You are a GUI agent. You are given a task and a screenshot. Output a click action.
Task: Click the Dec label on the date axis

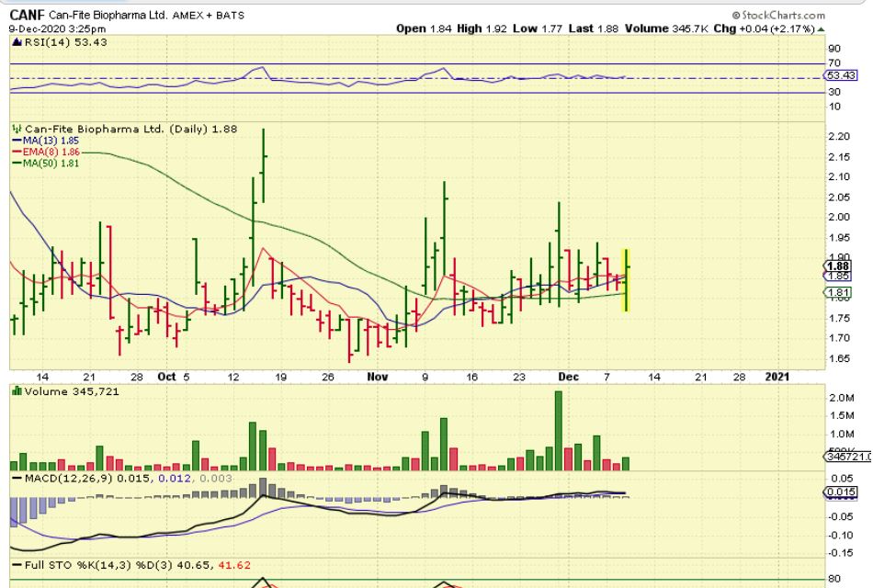coord(566,377)
